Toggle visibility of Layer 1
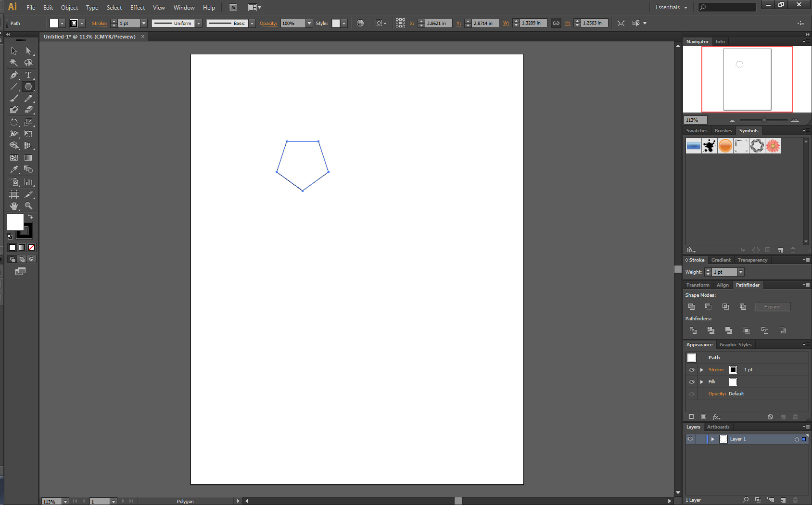 (x=690, y=439)
